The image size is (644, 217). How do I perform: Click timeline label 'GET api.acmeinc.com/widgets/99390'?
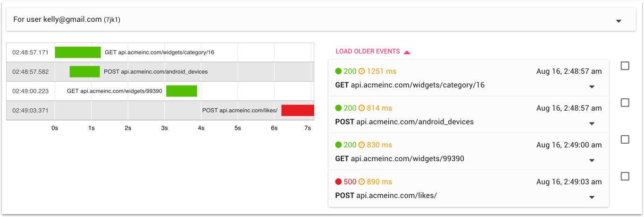pos(115,91)
